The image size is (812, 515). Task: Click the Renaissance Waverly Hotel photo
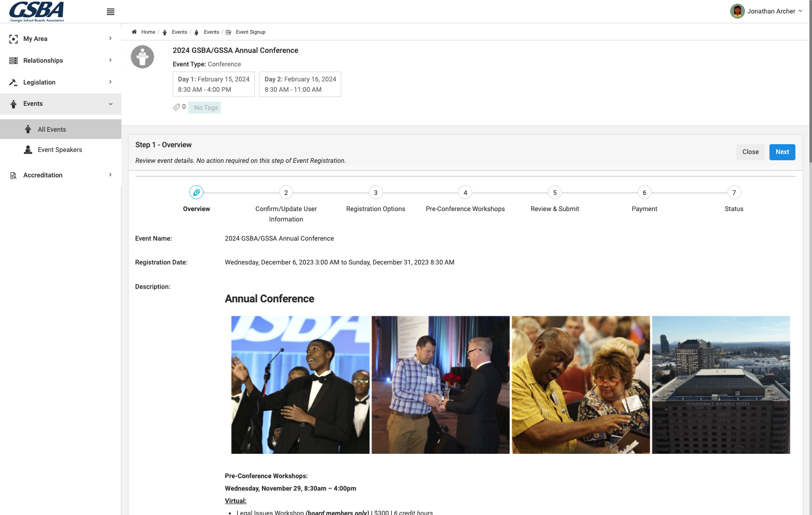coord(721,385)
